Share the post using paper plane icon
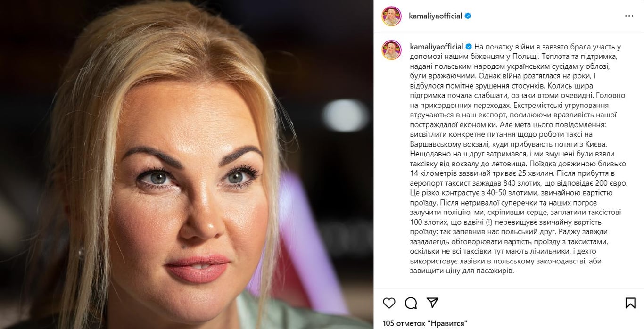 pyautogui.click(x=432, y=303)
